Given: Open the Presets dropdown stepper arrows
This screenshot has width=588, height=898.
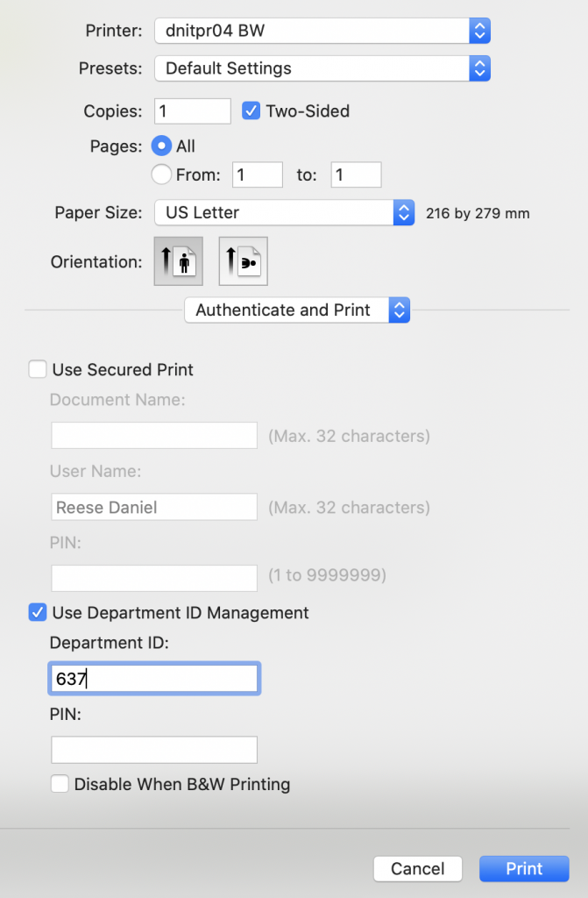Looking at the screenshot, I should pos(480,68).
